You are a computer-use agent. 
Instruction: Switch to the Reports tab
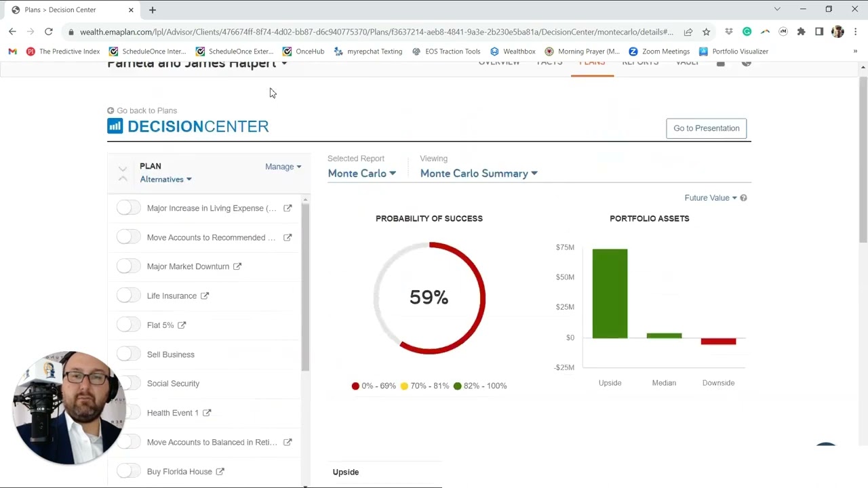[x=640, y=64]
